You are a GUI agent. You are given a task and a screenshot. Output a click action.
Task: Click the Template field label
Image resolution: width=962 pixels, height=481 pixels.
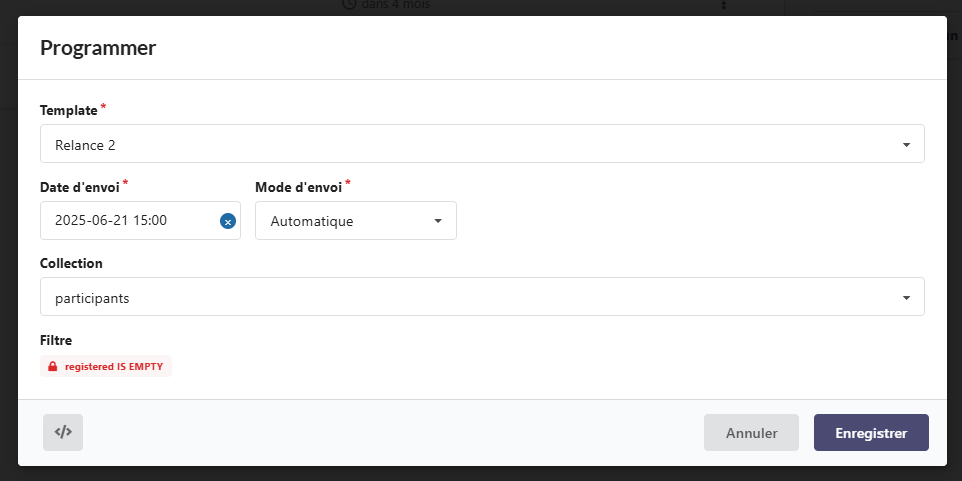(68, 110)
